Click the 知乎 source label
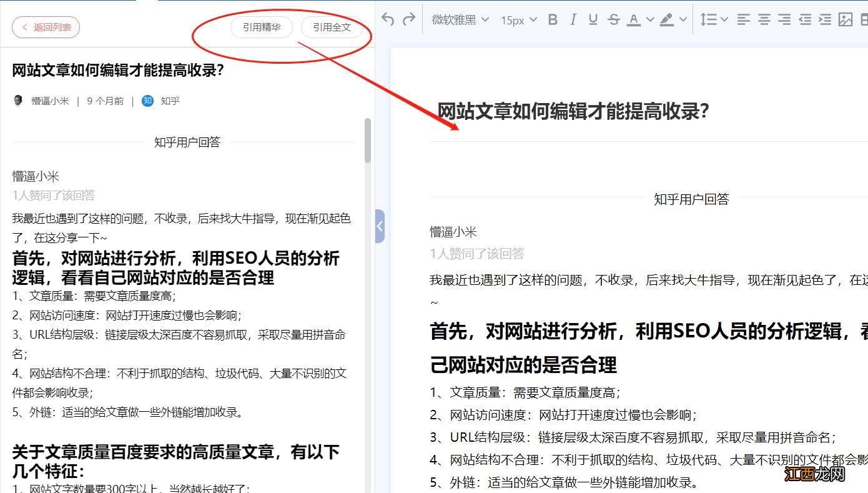The width and height of the screenshot is (868, 493). [x=170, y=101]
